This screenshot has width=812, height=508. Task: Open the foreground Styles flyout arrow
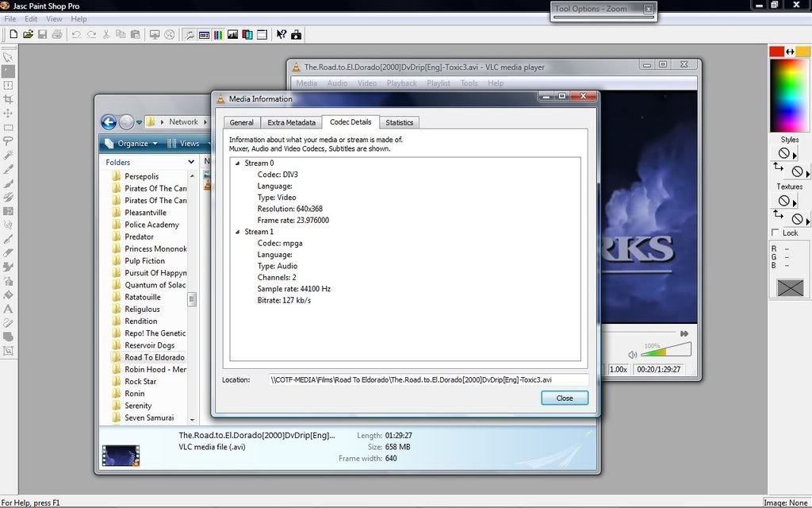795,154
